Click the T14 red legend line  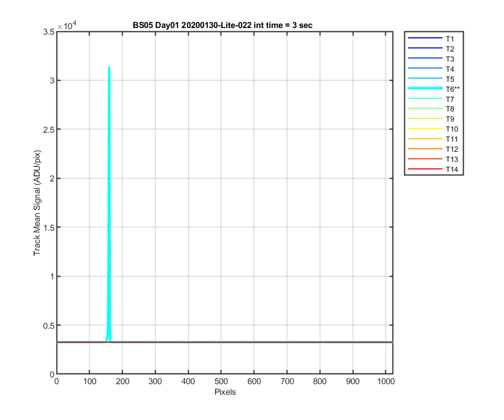(425, 169)
